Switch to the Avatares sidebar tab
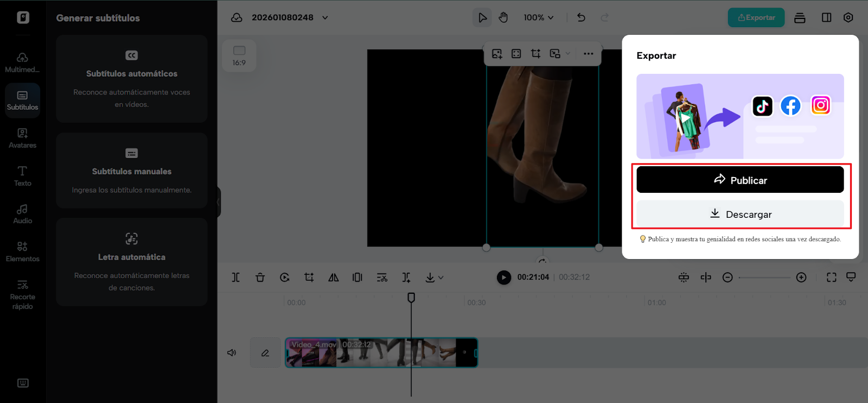This screenshot has height=403, width=868. point(22,138)
